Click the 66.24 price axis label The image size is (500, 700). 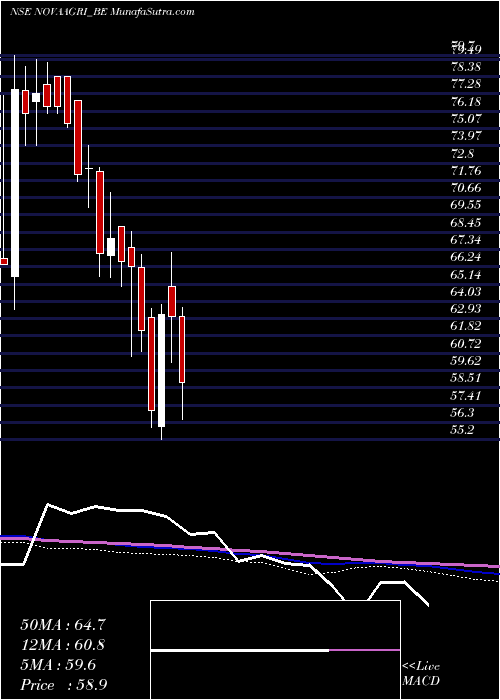(x=466, y=257)
